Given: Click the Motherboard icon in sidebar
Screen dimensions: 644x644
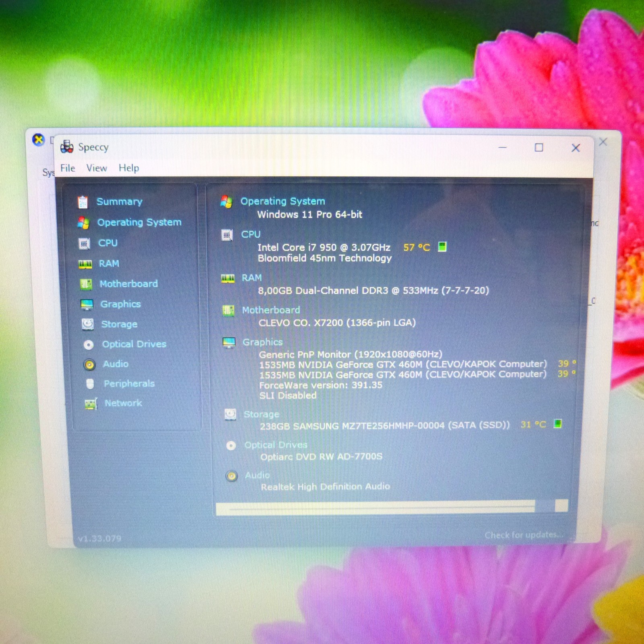Looking at the screenshot, I should [86, 284].
